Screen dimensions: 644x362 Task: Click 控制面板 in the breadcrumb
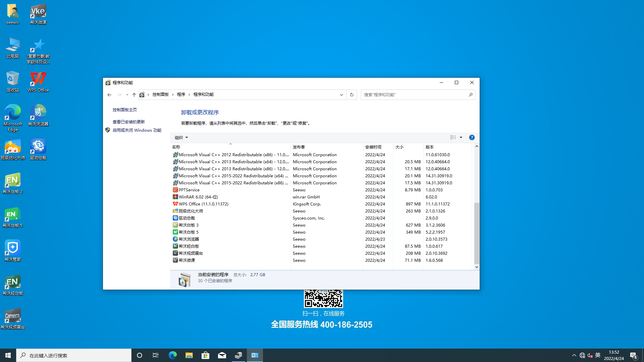click(161, 95)
